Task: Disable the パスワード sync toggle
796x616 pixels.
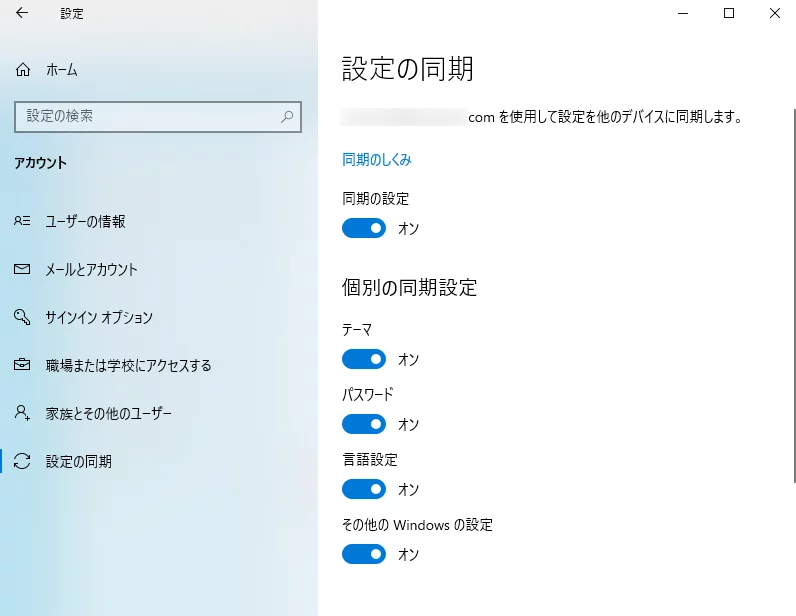Action: click(364, 424)
